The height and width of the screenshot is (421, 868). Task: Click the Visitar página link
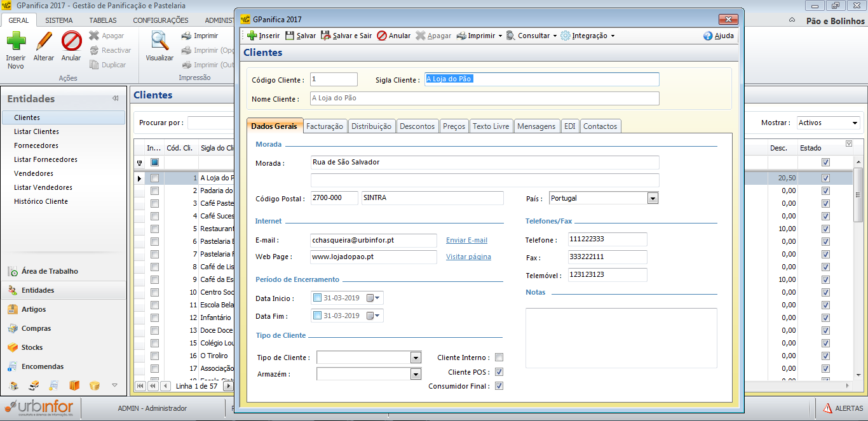468,257
